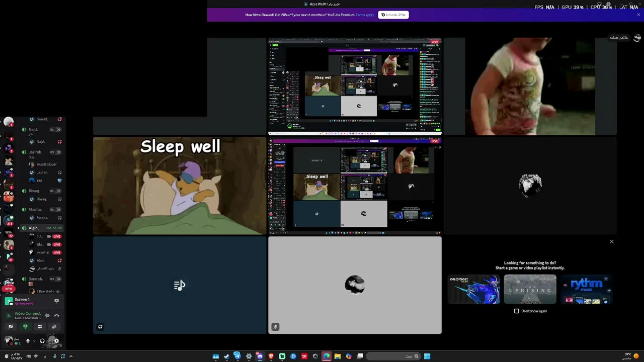Stop sharing screen with the green button

25,327
